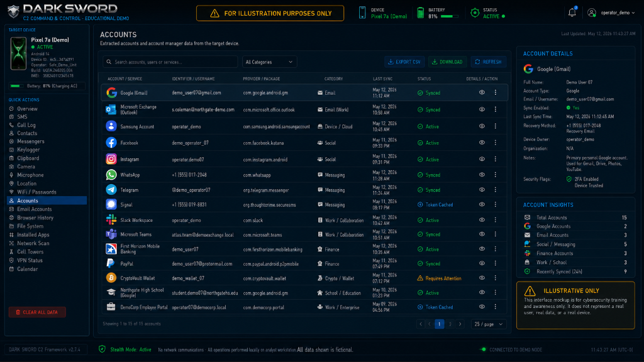Open the 25 / page dropdown

pyautogui.click(x=488, y=324)
